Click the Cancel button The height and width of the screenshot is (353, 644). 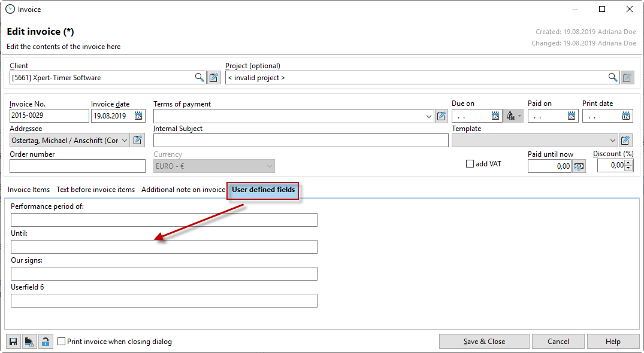pos(558,342)
